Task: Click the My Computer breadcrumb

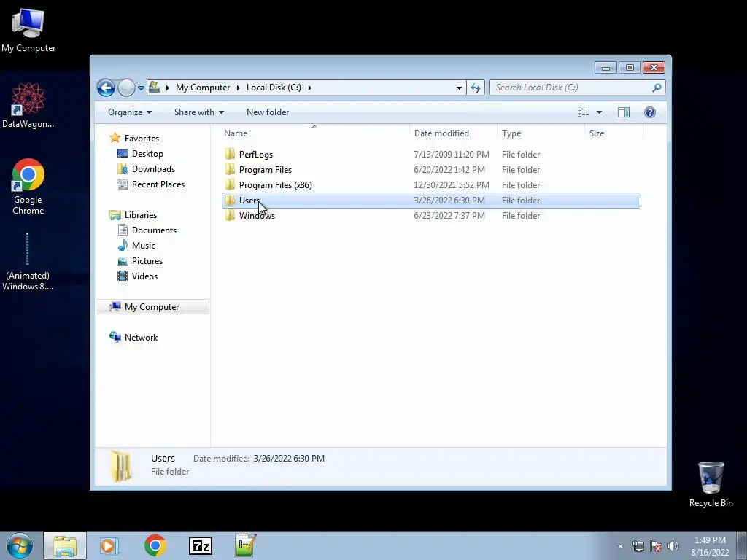Action: click(x=203, y=87)
